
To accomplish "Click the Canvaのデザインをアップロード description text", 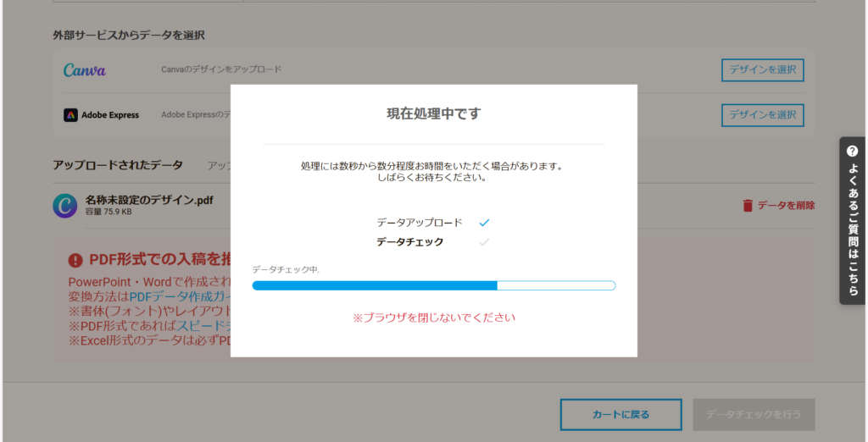I will click(x=221, y=69).
